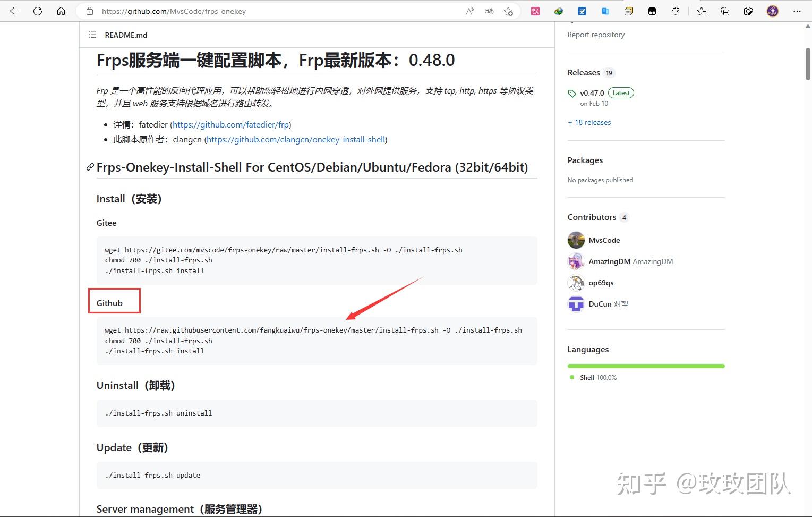Reload the current page
The image size is (812, 517).
pyautogui.click(x=38, y=11)
